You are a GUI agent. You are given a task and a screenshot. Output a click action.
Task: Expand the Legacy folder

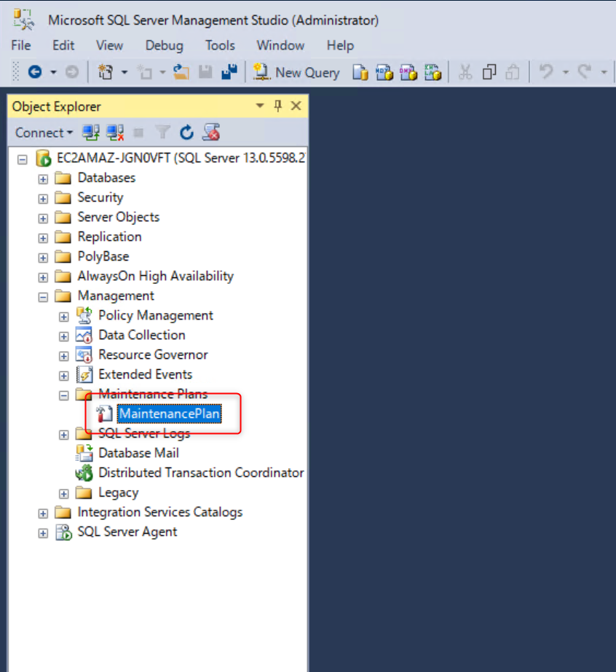[x=64, y=494]
